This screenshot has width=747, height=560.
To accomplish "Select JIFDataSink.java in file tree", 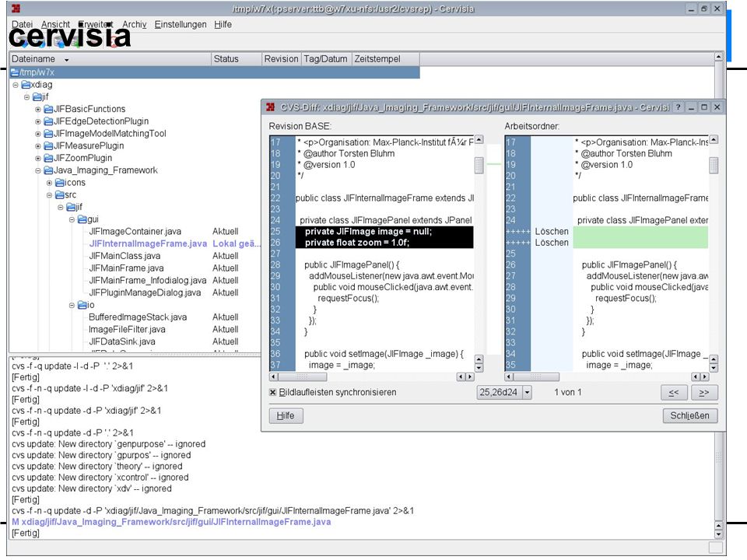I will [x=122, y=342].
